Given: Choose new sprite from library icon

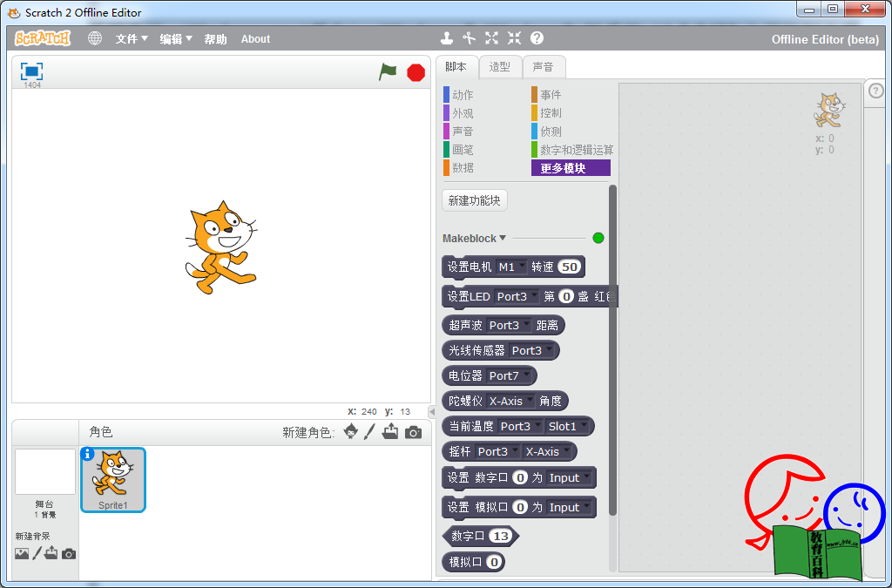Looking at the screenshot, I should (351, 431).
